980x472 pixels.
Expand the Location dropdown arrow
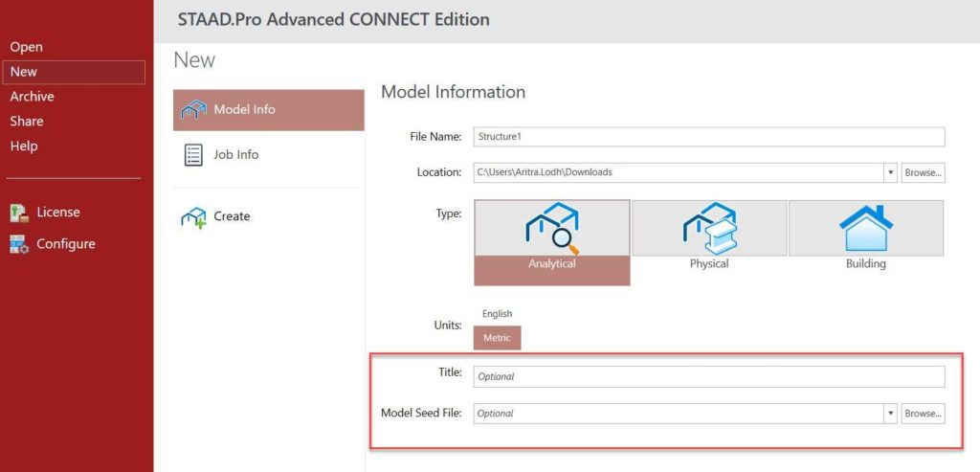tap(891, 172)
